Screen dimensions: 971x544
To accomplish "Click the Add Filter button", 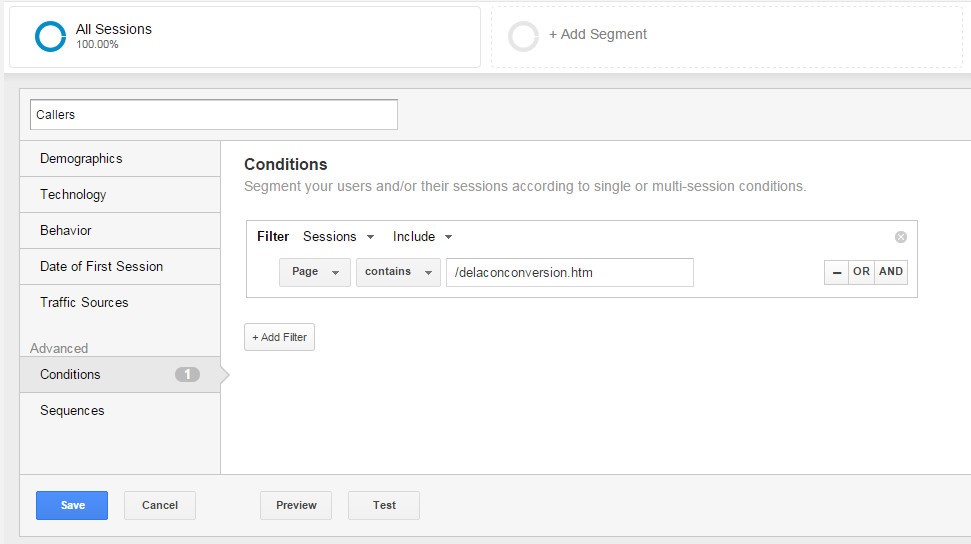I will click(279, 337).
